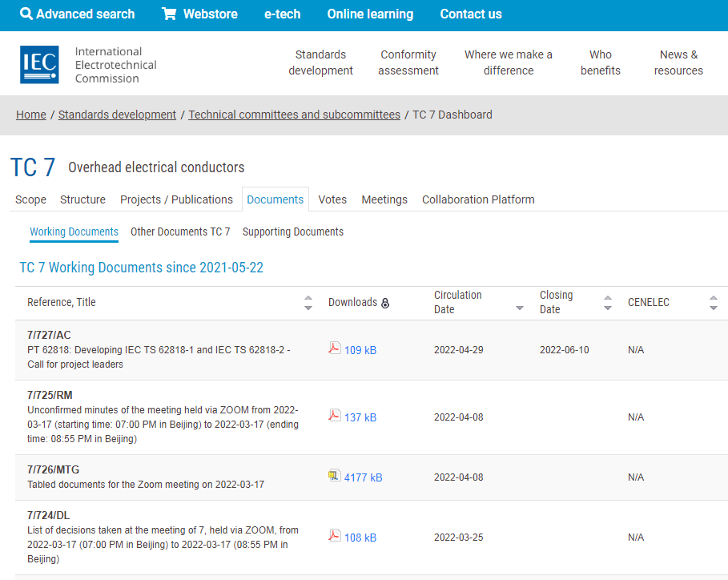Switch to the Meetings tab

(384, 199)
